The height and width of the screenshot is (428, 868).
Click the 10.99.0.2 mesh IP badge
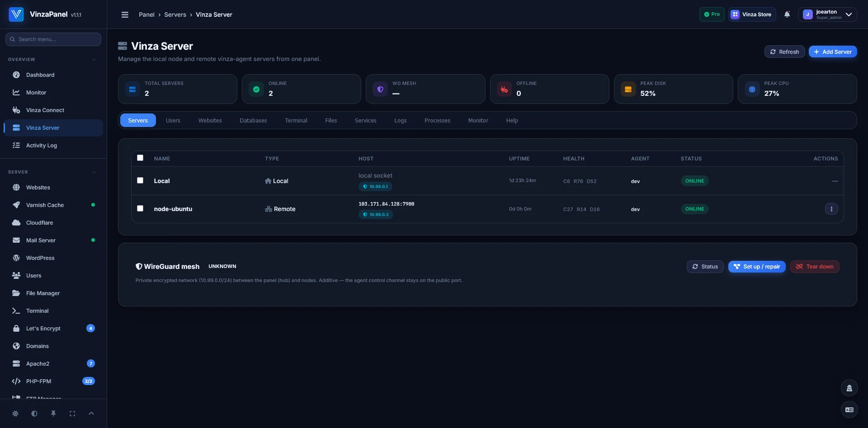coord(376,215)
